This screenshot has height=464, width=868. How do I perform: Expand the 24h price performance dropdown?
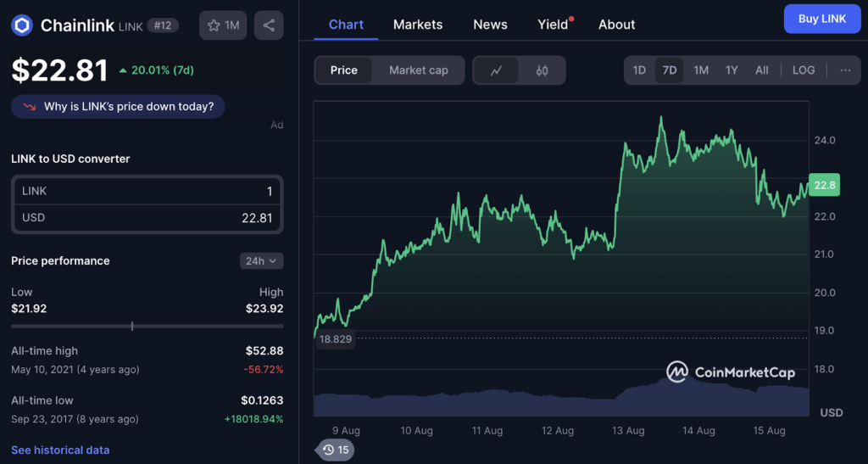(261, 261)
